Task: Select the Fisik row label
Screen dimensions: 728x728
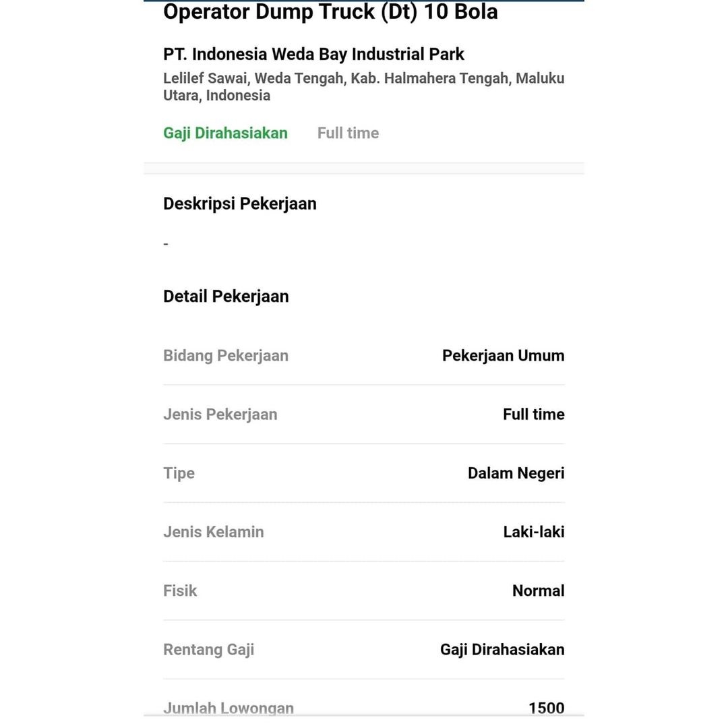Action: [180, 591]
